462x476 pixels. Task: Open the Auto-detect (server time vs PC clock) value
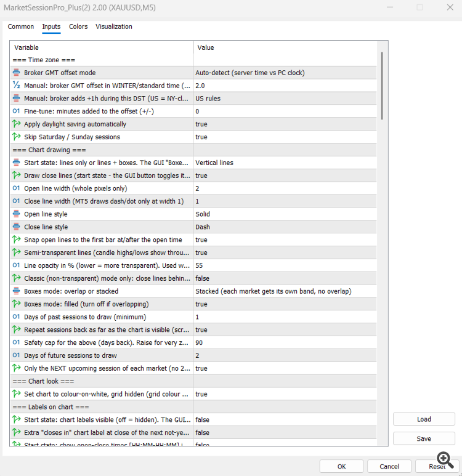(285, 73)
